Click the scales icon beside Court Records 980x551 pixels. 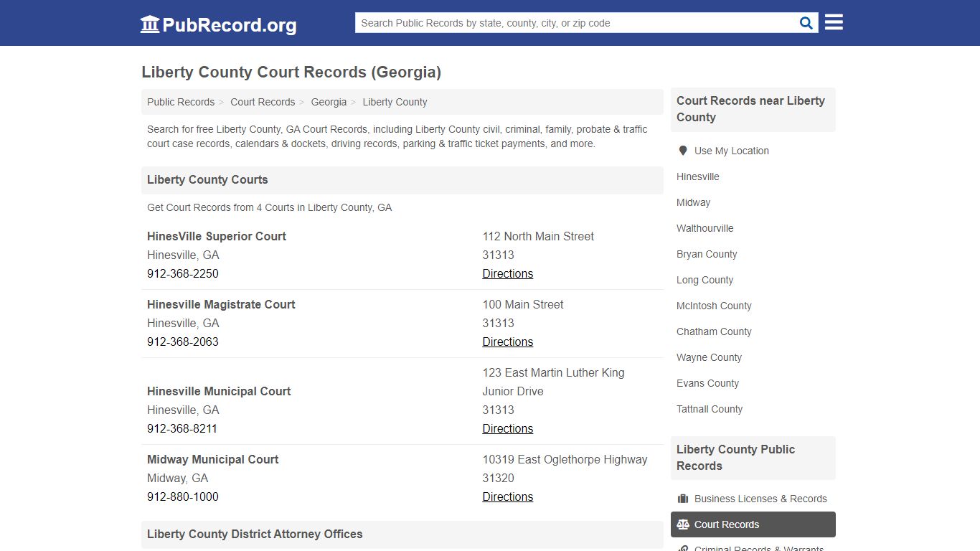683,524
